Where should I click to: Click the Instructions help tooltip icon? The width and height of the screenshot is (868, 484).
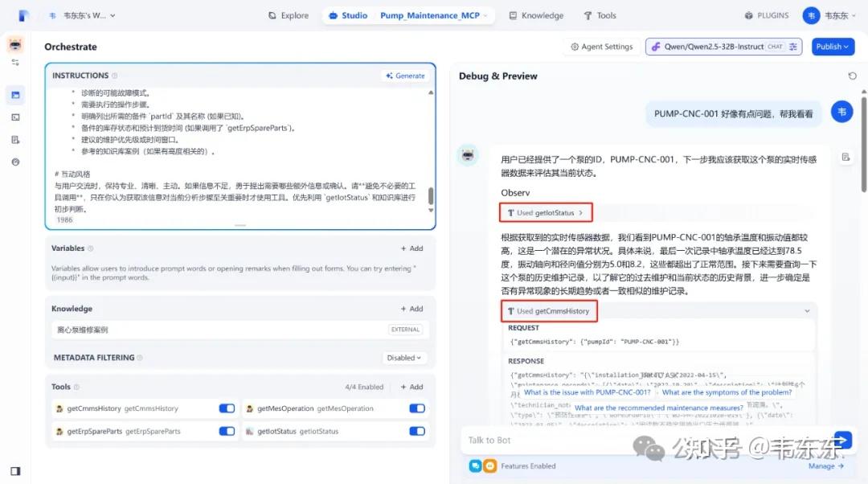coord(115,76)
